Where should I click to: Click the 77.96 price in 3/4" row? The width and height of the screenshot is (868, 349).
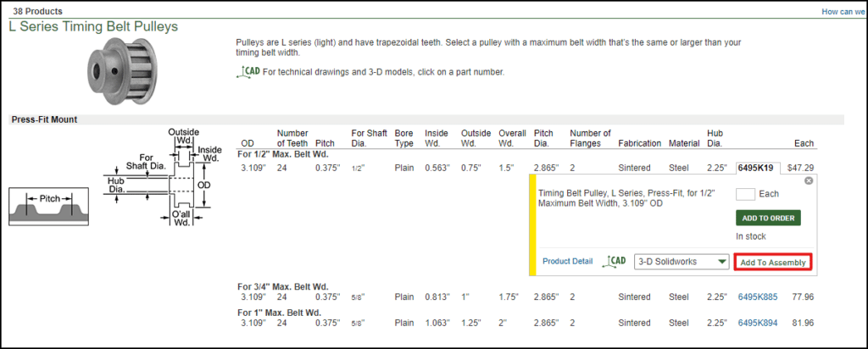[802, 297]
